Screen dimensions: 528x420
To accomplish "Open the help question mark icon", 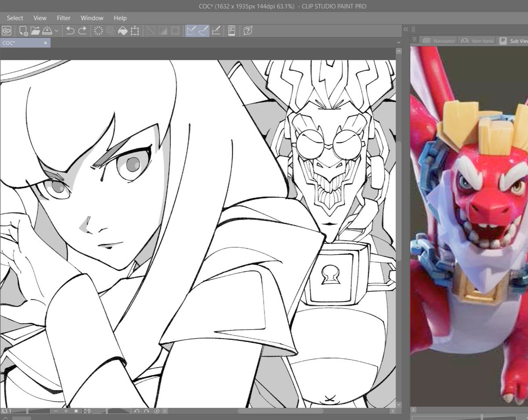I will [x=248, y=31].
